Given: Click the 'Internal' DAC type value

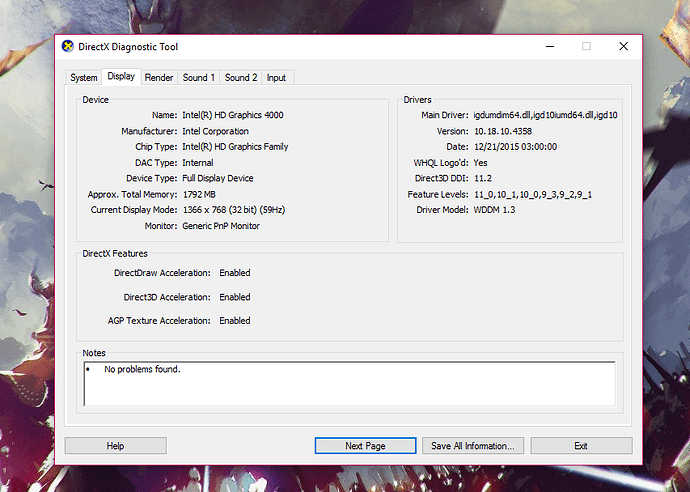Looking at the screenshot, I should coord(198,163).
